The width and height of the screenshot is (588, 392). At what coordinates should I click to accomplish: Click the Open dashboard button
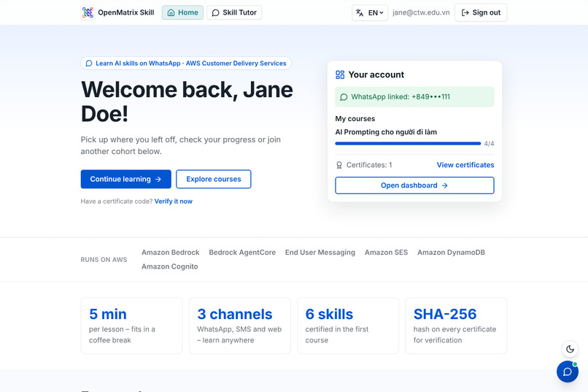tap(414, 185)
